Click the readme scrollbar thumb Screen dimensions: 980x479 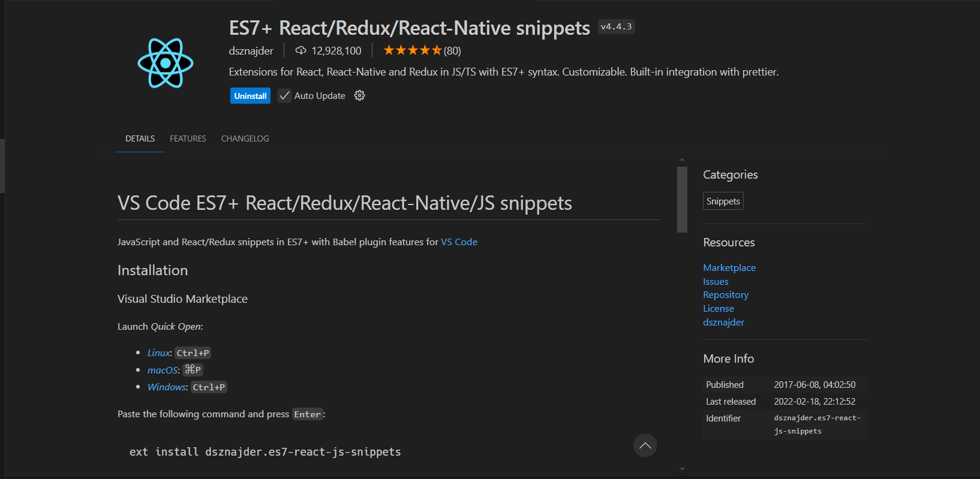coord(682,200)
